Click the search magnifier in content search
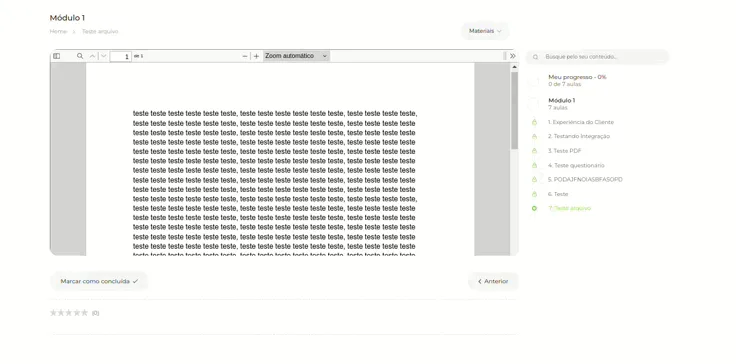 (x=536, y=57)
